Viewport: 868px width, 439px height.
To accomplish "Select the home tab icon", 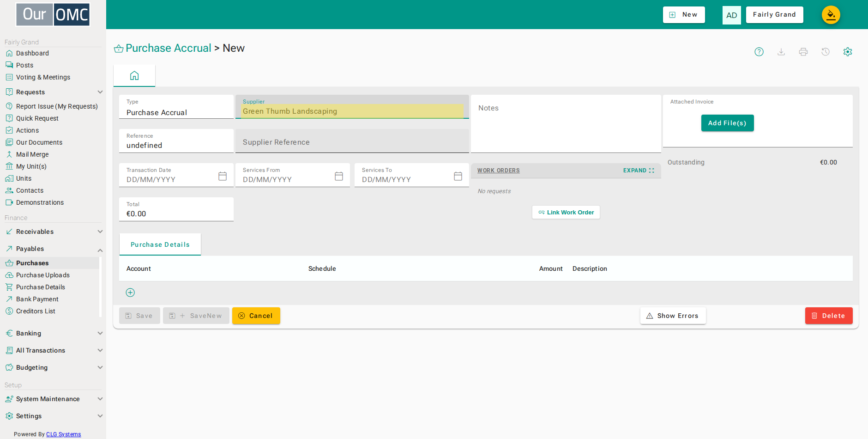I will [x=134, y=76].
